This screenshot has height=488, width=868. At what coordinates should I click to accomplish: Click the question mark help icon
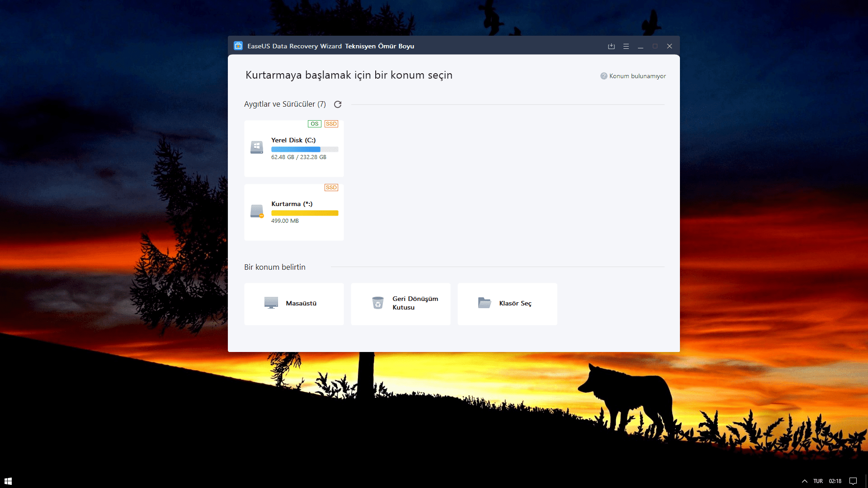(x=604, y=76)
